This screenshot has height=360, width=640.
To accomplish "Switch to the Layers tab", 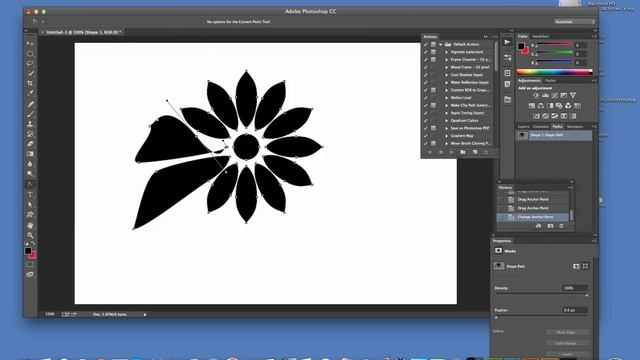I will pyautogui.click(x=523, y=127).
